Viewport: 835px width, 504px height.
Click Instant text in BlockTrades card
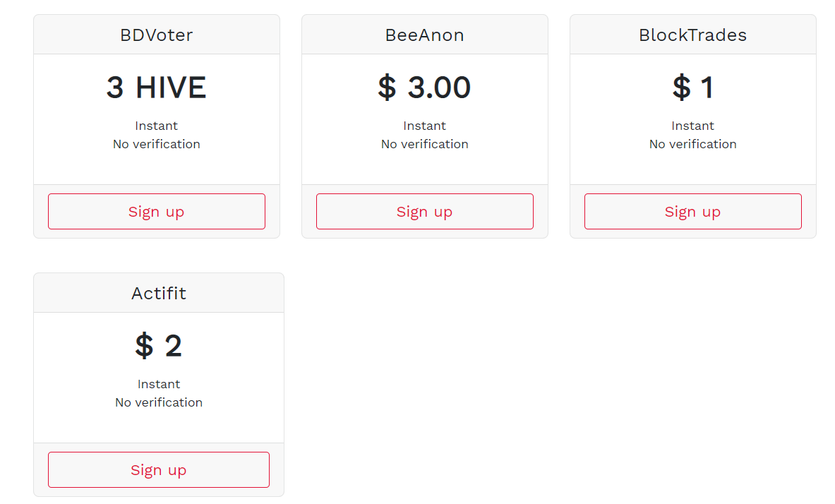click(693, 126)
